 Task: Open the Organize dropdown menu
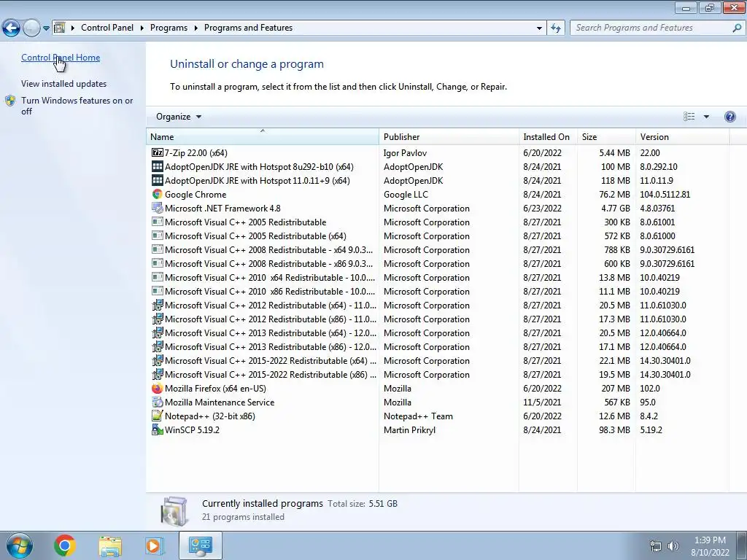pos(179,117)
